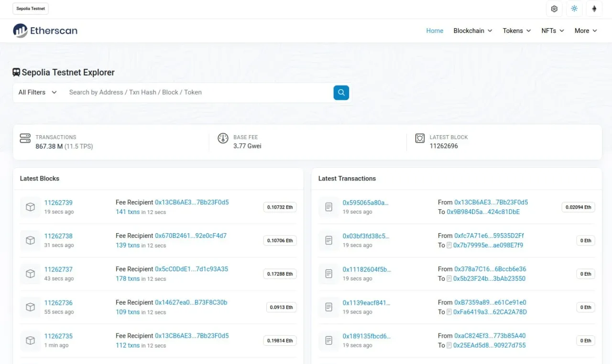
Task: Focus the address/txn hash search field
Action: coord(198,92)
